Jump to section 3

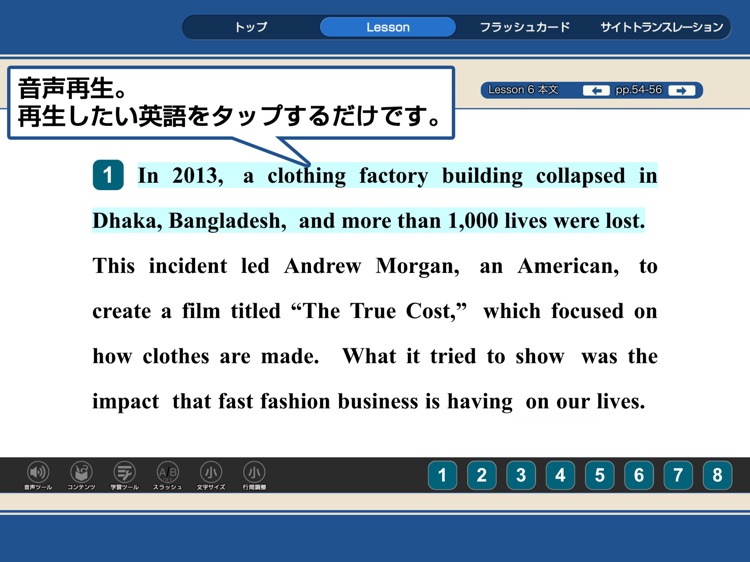[x=521, y=475]
